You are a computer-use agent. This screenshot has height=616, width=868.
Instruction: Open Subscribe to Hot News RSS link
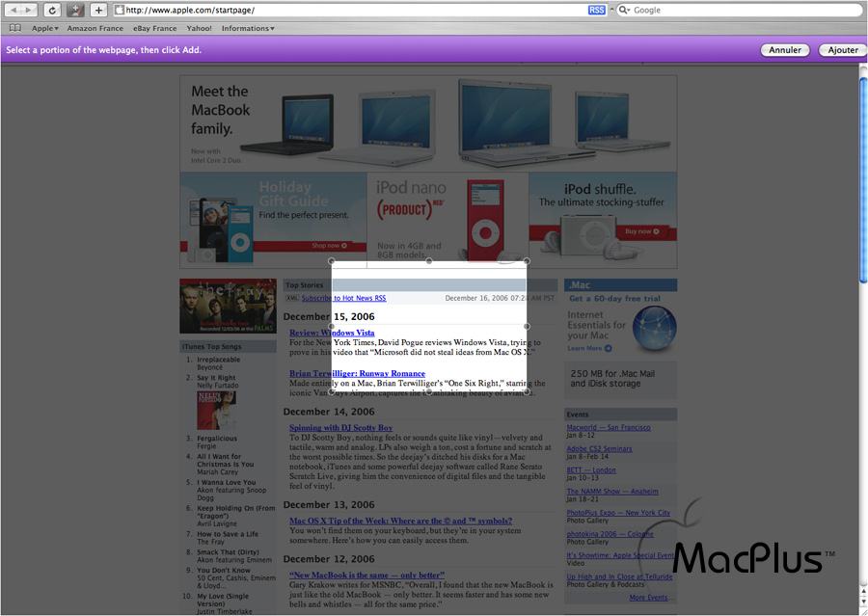pyautogui.click(x=343, y=298)
